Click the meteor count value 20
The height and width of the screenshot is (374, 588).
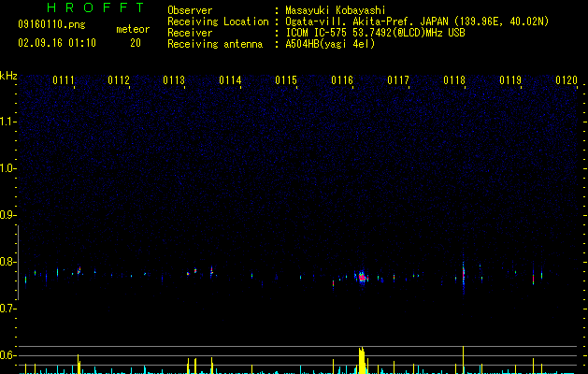[136, 43]
